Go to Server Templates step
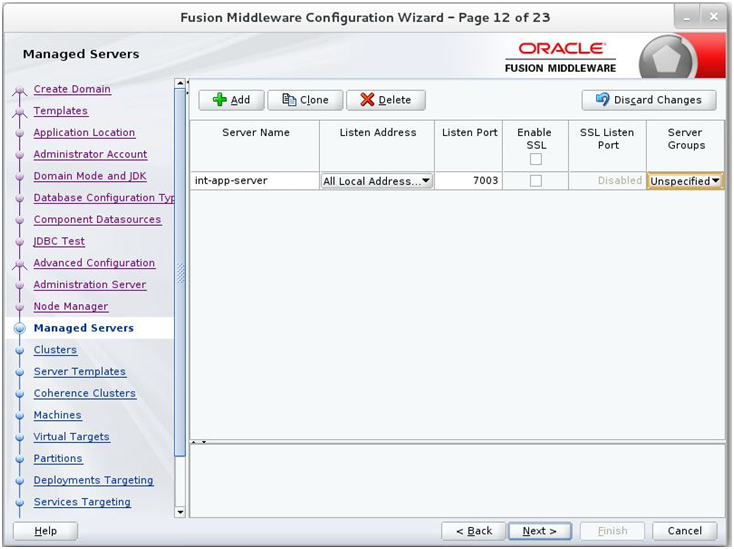Screen dimensions: 734x549 pyautogui.click(x=80, y=372)
